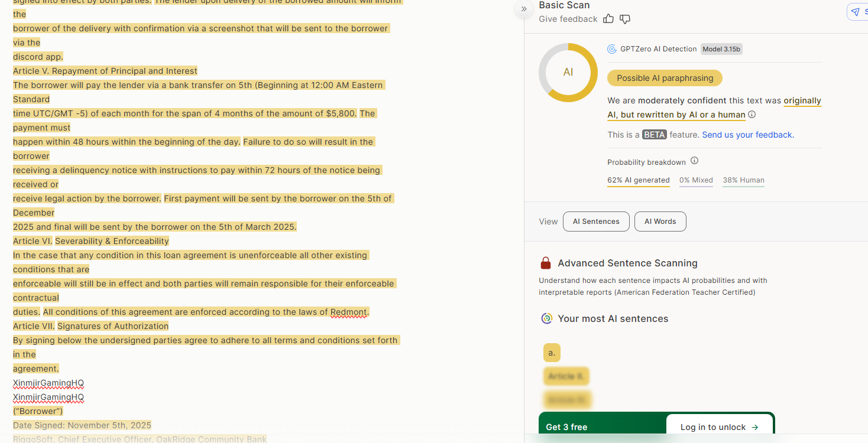868x443 pixels.
Task: Click the 'Model 3.15b' version badge
Action: pyautogui.click(x=721, y=49)
